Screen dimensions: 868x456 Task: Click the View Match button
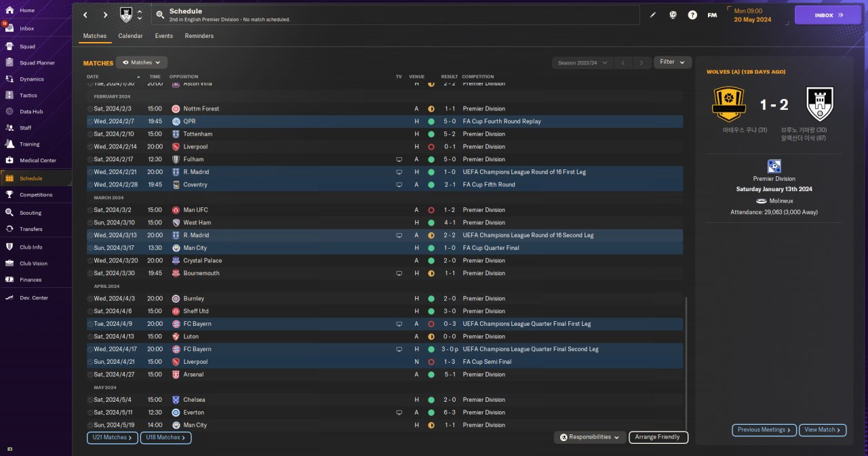coord(823,430)
